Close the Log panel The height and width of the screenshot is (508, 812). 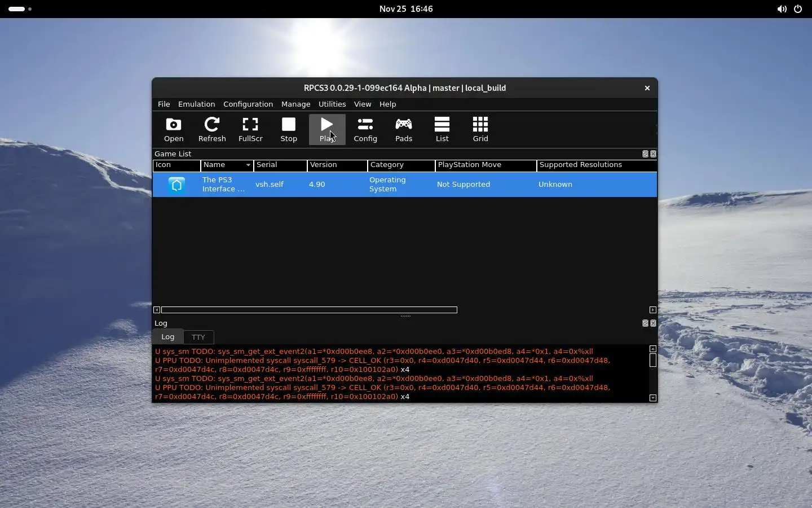pyautogui.click(x=653, y=323)
